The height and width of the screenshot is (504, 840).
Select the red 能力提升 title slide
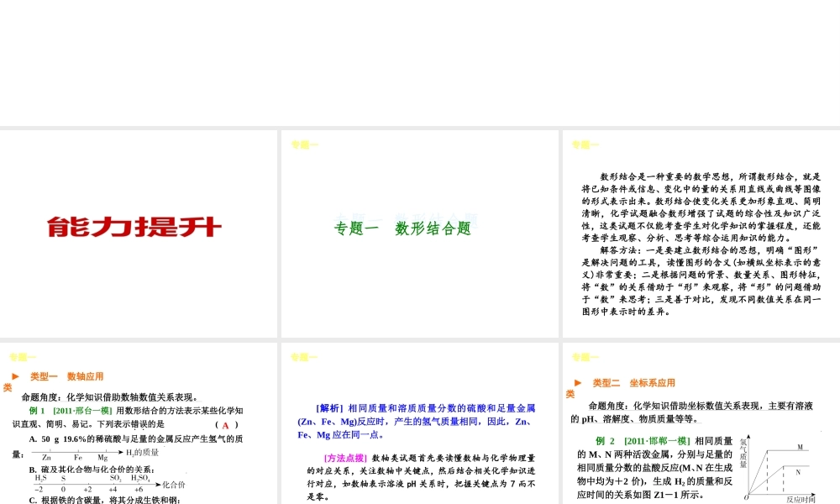click(139, 234)
